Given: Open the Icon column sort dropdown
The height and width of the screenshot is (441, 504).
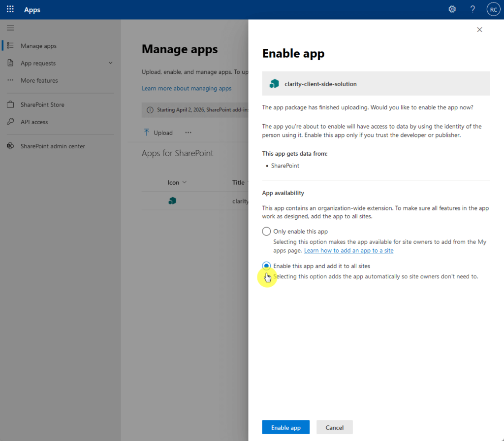Looking at the screenshot, I should tap(185, 182).
